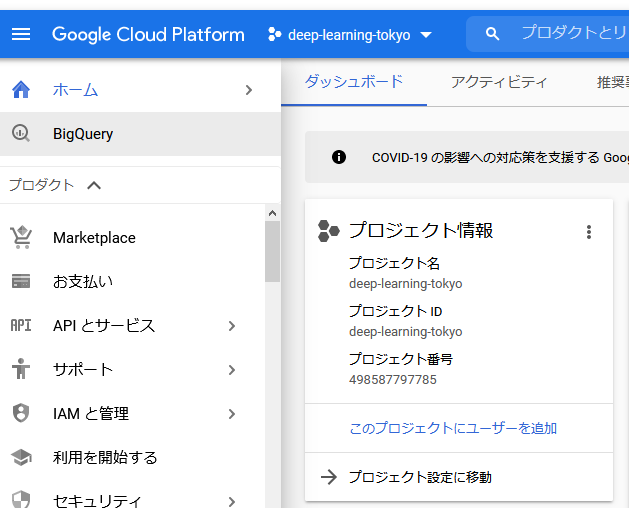Click the IAM shield icon

[x=21, y=413]
